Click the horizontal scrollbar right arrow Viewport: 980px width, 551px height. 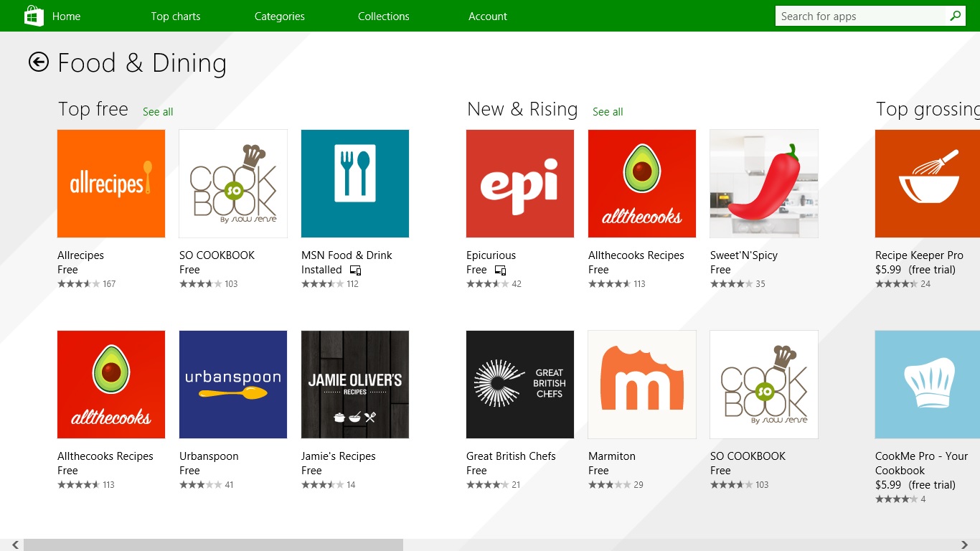click(x=965, y=545)
